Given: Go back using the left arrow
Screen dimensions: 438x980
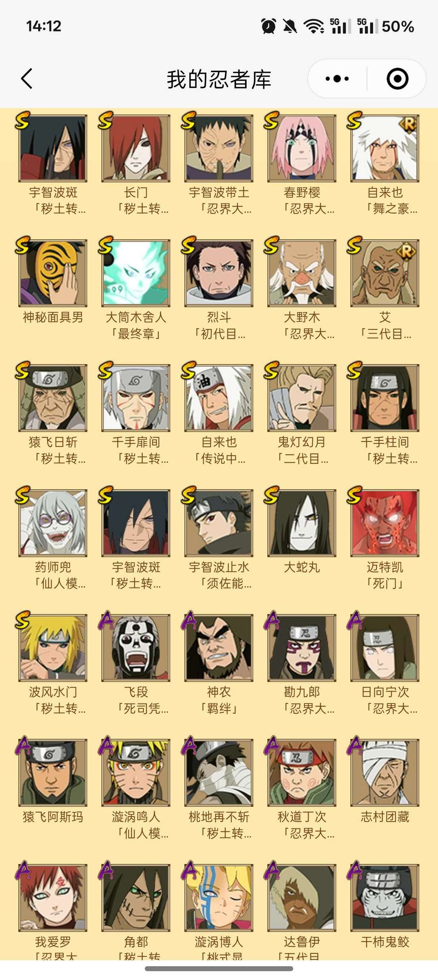Looking at the screenshot, I should [x=27, y=78].
